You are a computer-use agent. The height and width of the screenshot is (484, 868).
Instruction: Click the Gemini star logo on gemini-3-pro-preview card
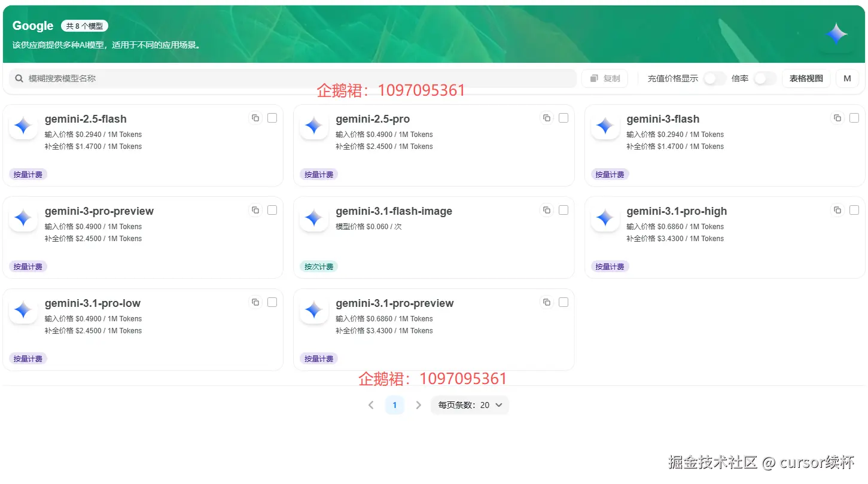22,218
